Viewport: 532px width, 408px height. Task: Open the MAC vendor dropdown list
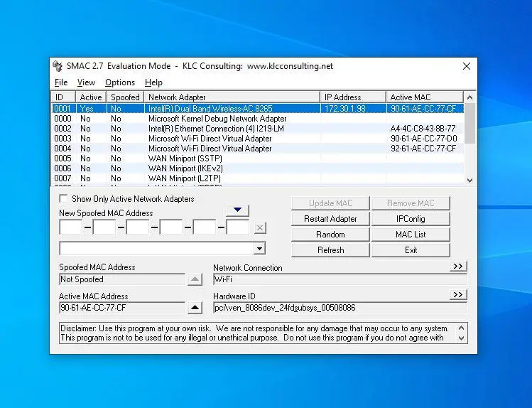tap(260, 249)
